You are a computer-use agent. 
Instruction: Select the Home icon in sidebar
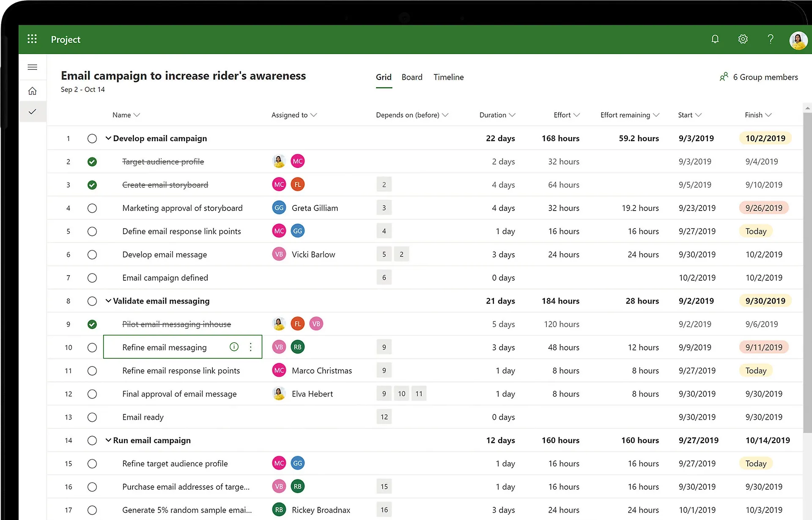click(33, 90)
